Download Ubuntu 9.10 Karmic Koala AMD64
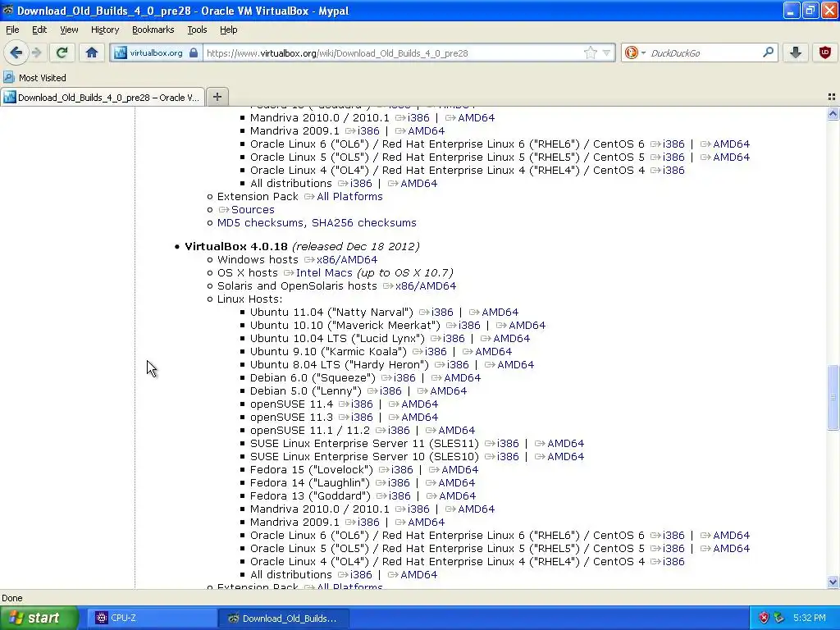Image resolution: width=840 pixels, height=630 pixels. click(x=493, y=351)
